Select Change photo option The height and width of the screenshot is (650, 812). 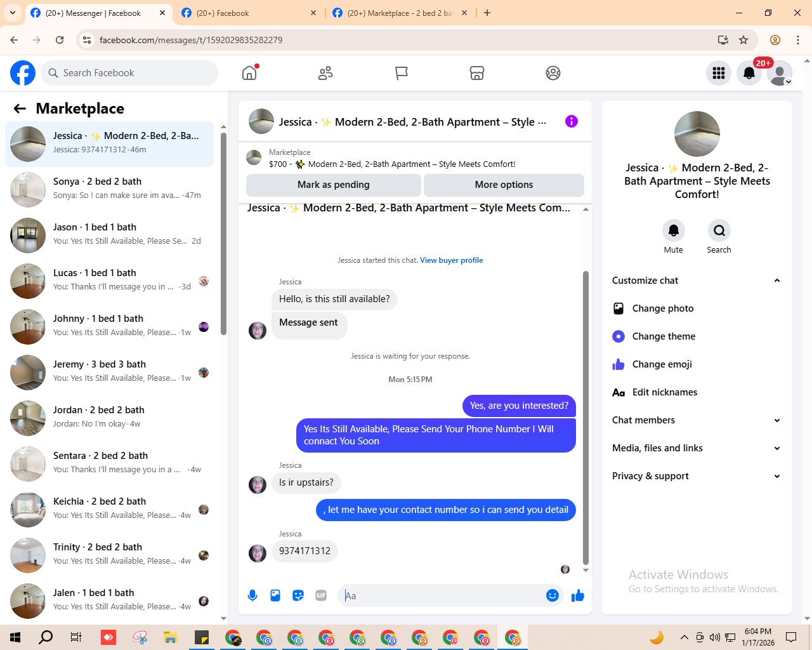[x=697, y=308]
